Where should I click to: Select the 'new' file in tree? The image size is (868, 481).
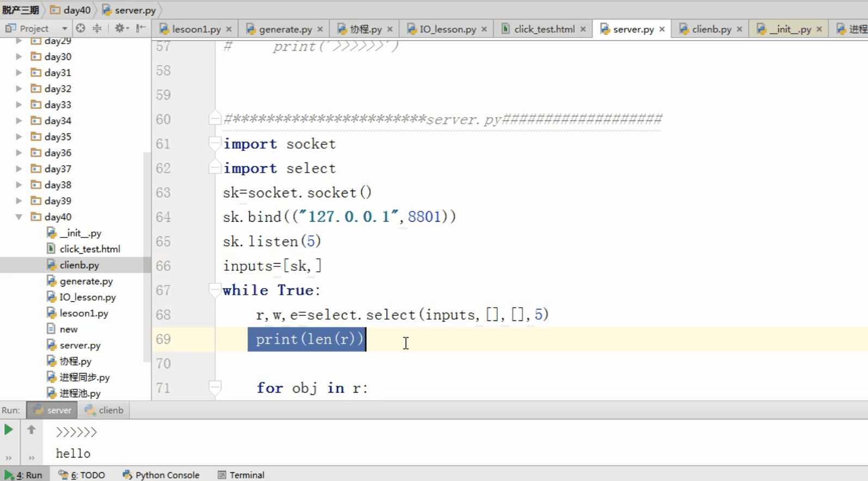[x=62, y=330]
